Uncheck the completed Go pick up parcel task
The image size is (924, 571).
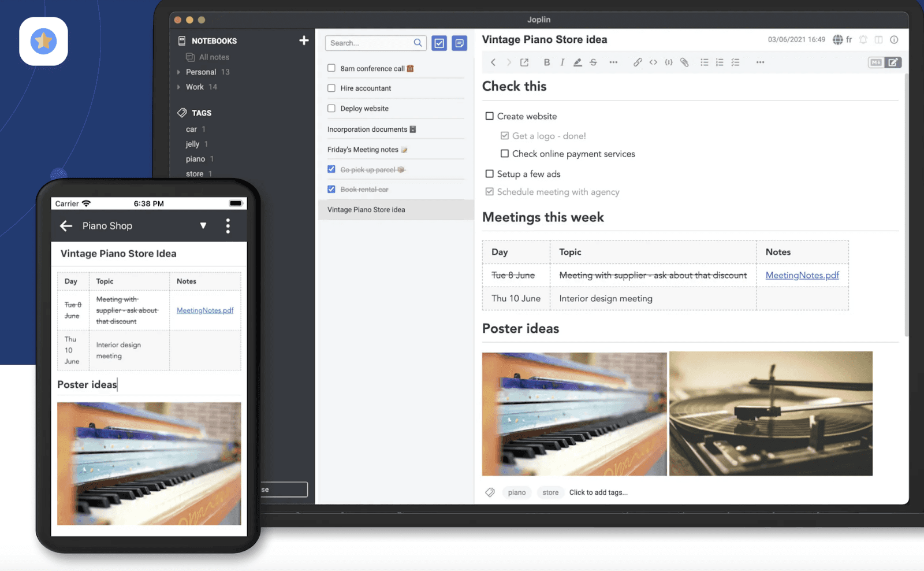(331, 169)
